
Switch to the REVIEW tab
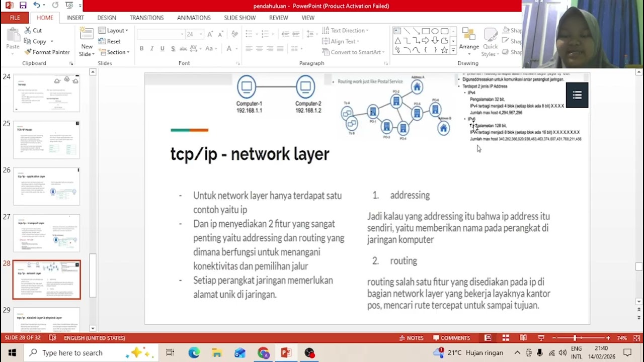point(278,18)
